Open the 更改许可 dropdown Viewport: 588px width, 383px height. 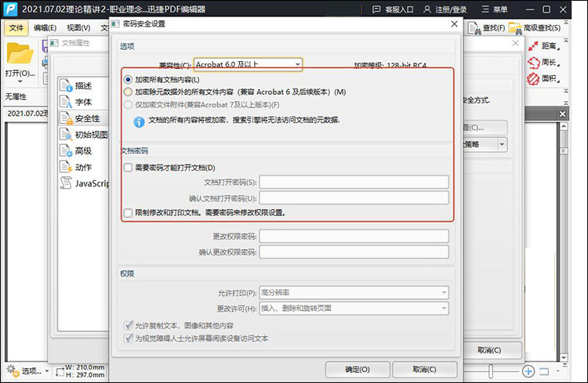[354, 309]
